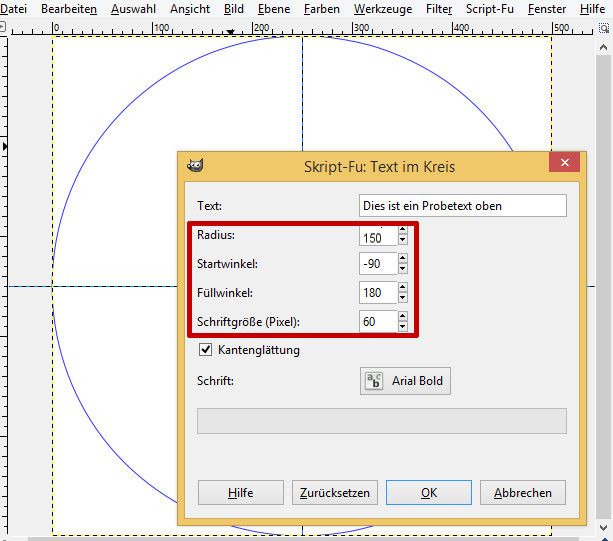Decrease the Schriftgröße value

pos(403,327)
